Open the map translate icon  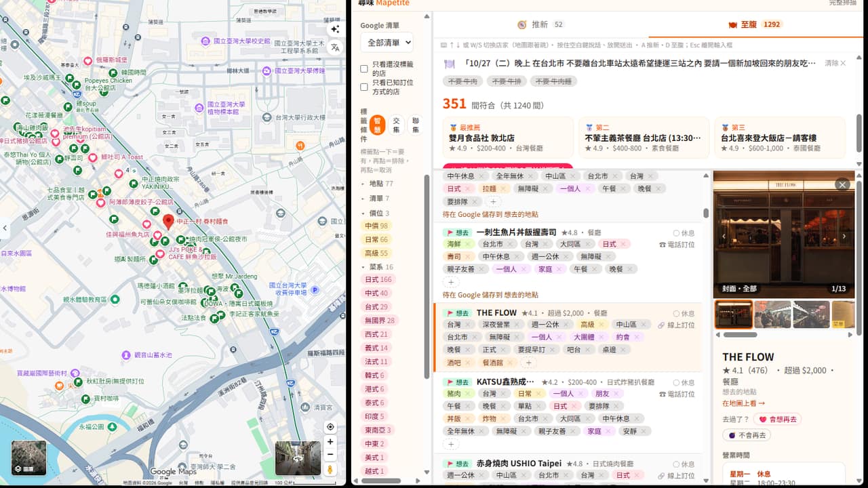point(335,47)
